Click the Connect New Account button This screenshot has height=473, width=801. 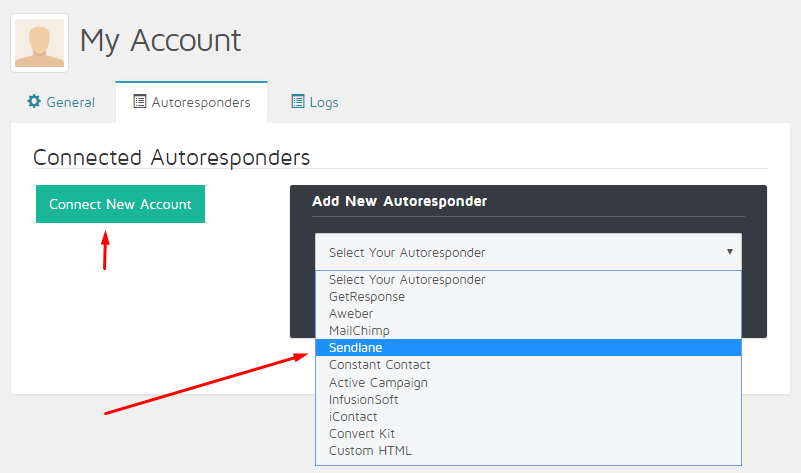tap(120, 204)
